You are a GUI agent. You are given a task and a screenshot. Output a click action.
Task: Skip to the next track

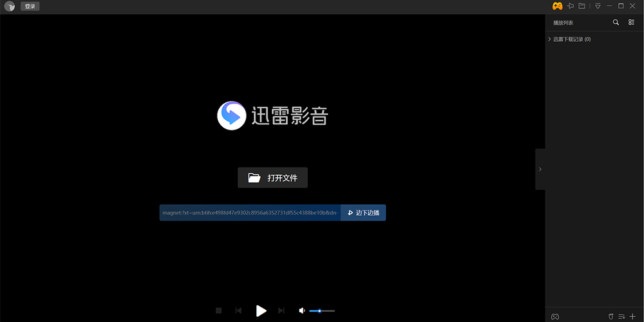[x=281, y=311]
